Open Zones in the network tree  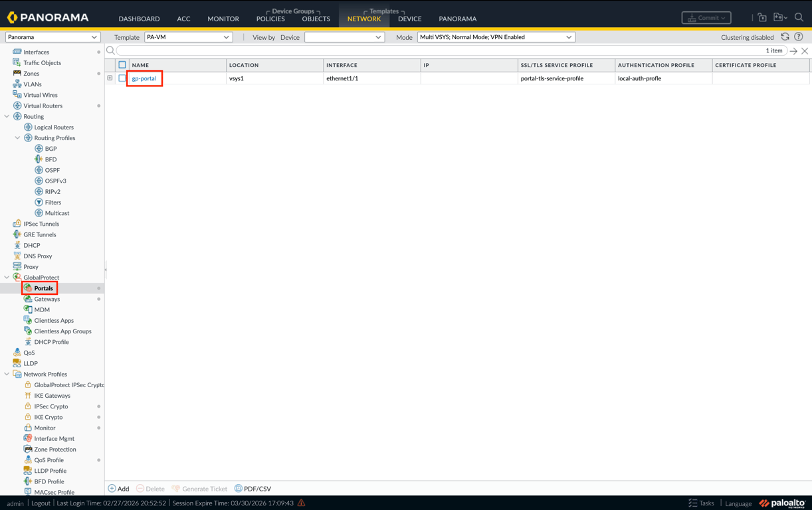click(x=31, y=74)
